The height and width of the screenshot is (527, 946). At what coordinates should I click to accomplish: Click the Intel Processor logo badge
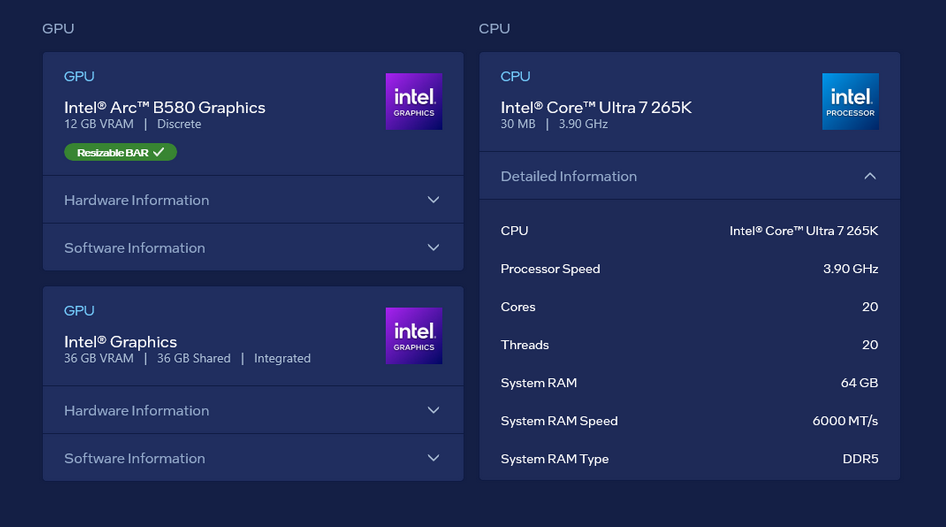[850, 101]
